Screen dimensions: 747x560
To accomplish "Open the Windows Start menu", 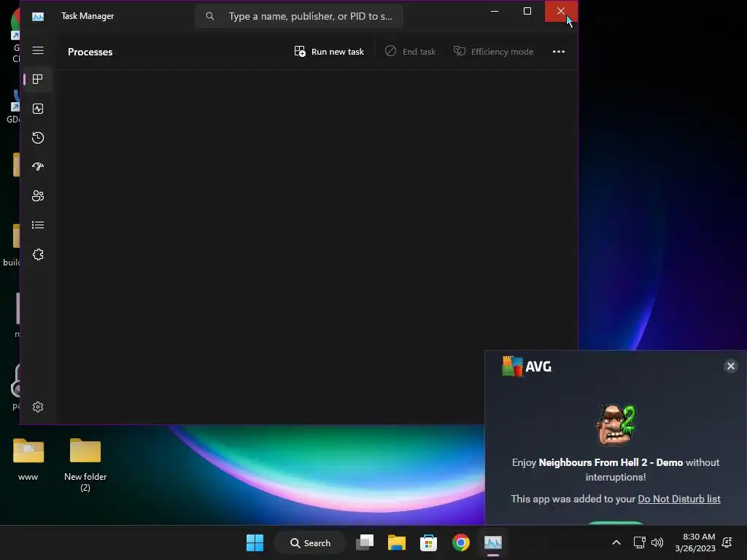I will click(x=255, y=542).
